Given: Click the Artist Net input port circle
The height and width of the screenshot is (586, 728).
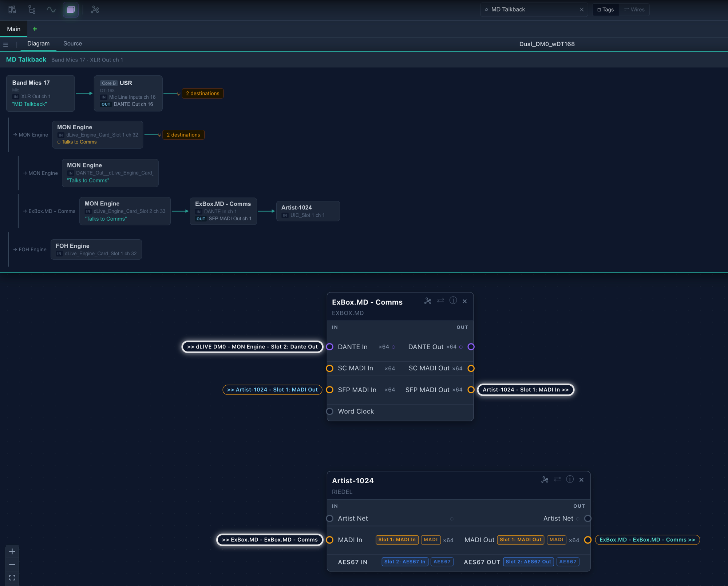Looking at the screenshot, I should point(330,518).
